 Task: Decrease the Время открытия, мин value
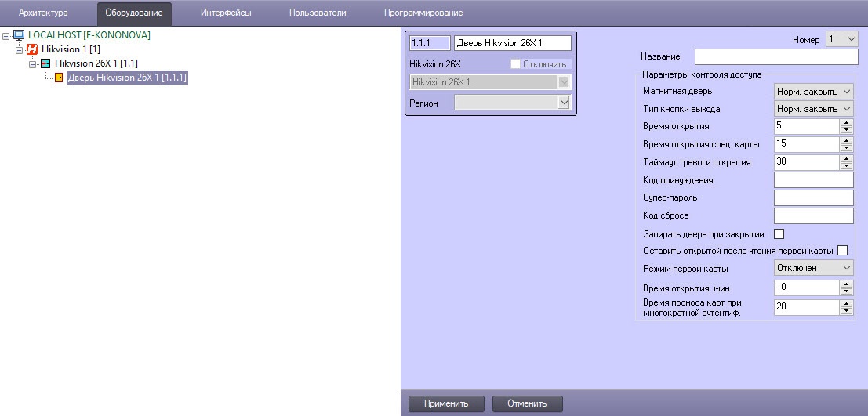point(846,291)
